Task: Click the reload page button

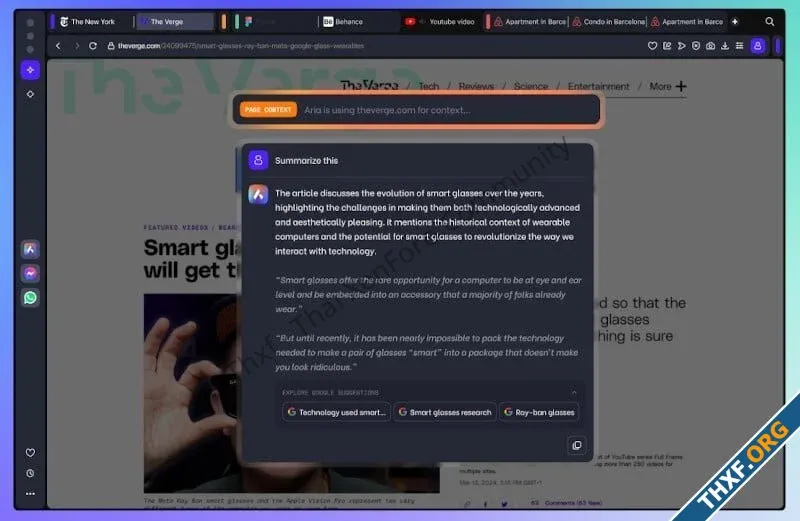Action: (93, 46)
